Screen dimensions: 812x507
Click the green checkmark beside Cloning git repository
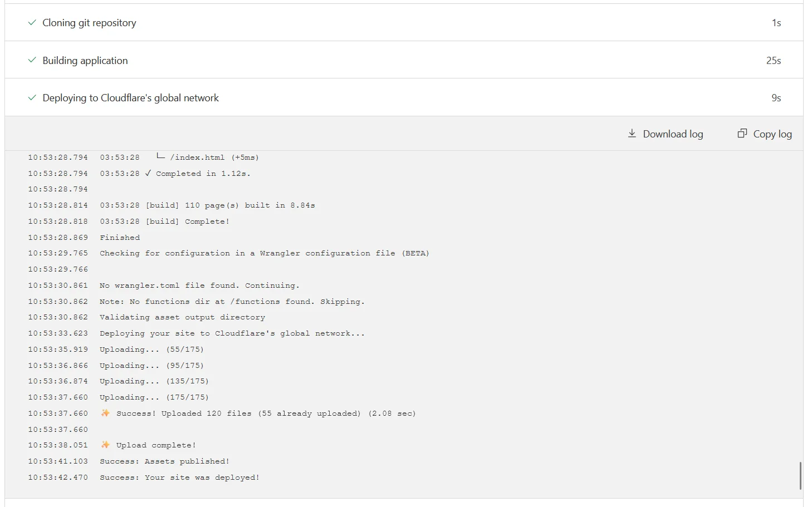tap(32, 23)
